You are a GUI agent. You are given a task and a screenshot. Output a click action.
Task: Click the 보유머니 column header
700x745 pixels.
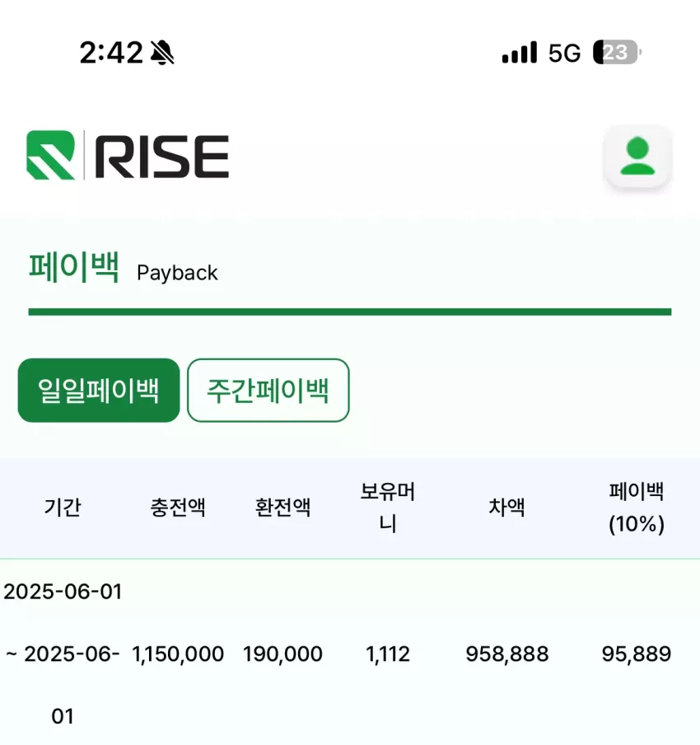click(388, 507)
